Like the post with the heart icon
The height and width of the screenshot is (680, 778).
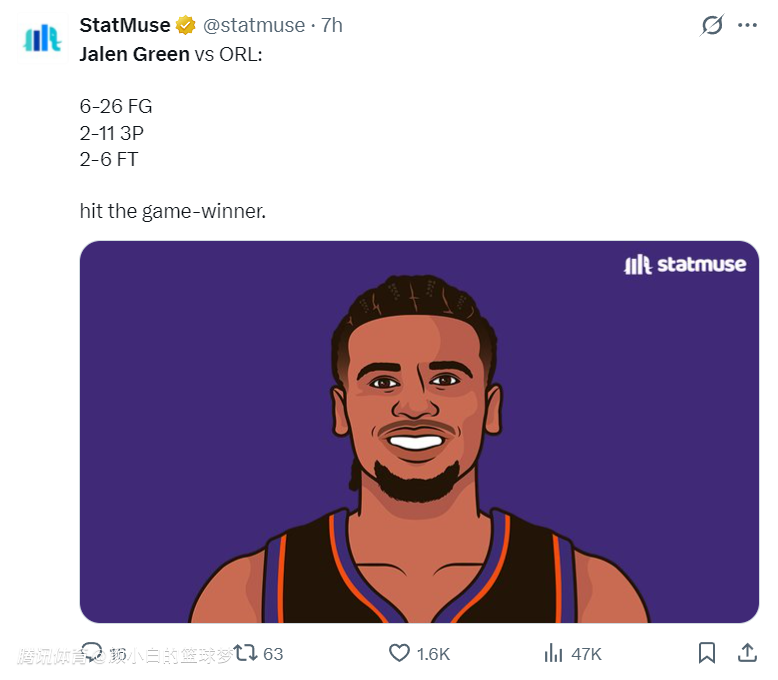(399, 653)
